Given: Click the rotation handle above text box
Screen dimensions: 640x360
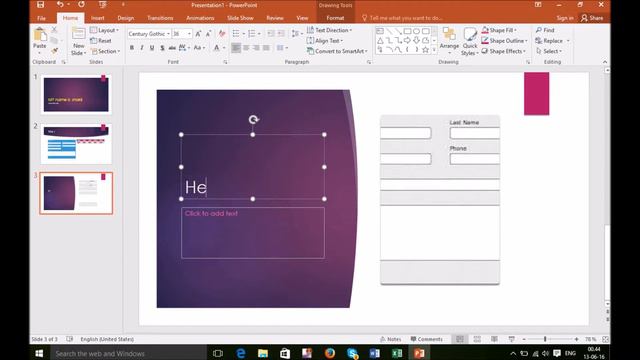Looking at the screenshot, I should [253, 120].
